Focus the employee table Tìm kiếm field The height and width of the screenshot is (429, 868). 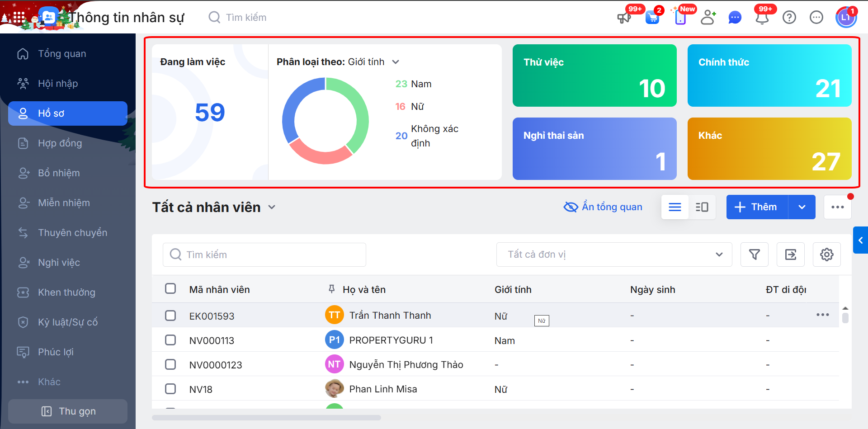click(x=264, y=255)
